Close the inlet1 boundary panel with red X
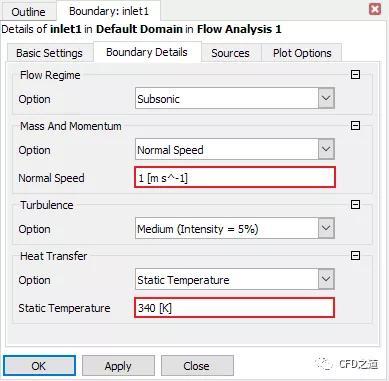 (375, 9)
